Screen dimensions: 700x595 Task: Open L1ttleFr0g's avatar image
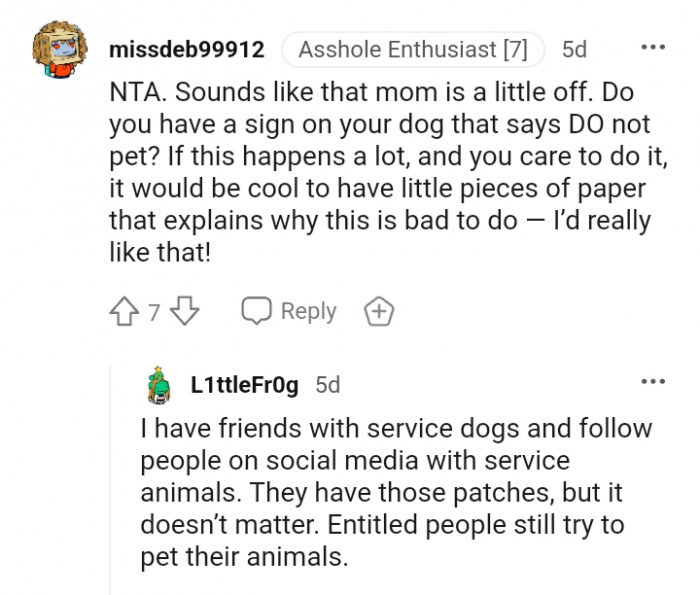pyautogui.click(x=158, y=384)
